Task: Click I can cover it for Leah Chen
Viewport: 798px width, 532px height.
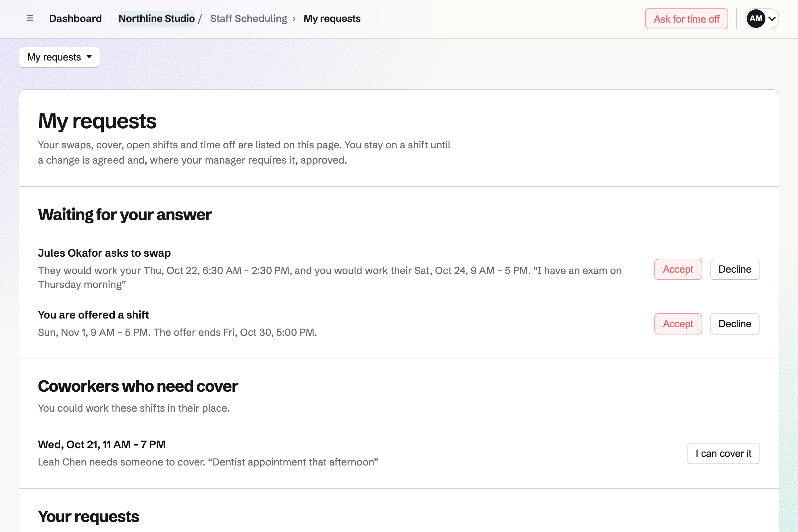Action: pyautogui.click(x=723, y=454)
